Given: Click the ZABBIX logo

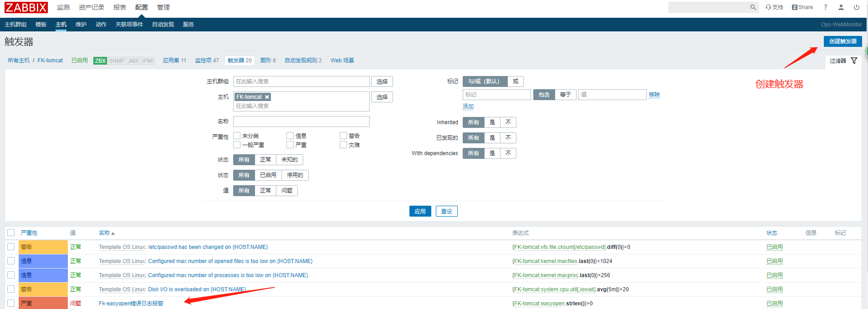Looking at the screenshot, I should click(x=26, y=7).
